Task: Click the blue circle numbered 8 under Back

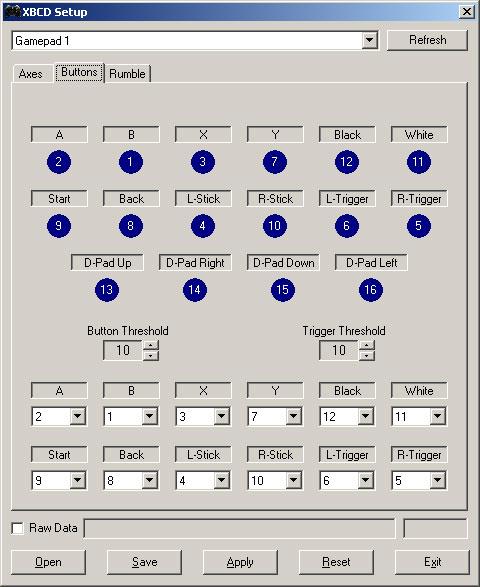Action: click(131, 226)
